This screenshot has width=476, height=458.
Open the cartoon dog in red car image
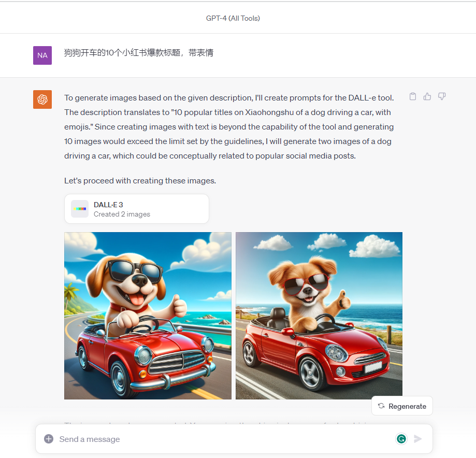148,316
